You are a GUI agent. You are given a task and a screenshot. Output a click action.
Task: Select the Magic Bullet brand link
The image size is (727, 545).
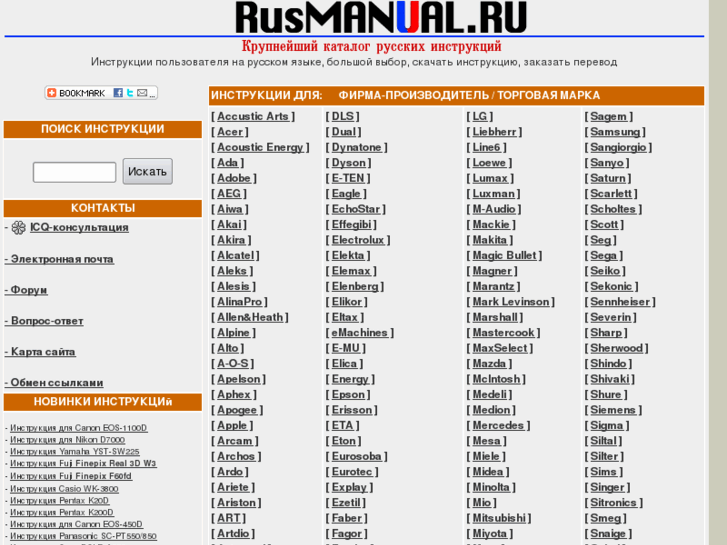coord(504,256)
